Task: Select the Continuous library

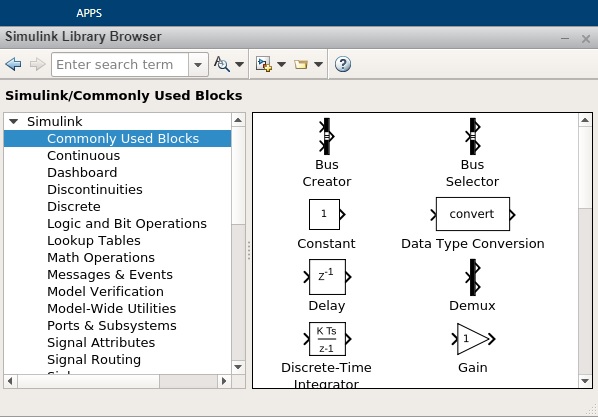Action: (84, 156)
